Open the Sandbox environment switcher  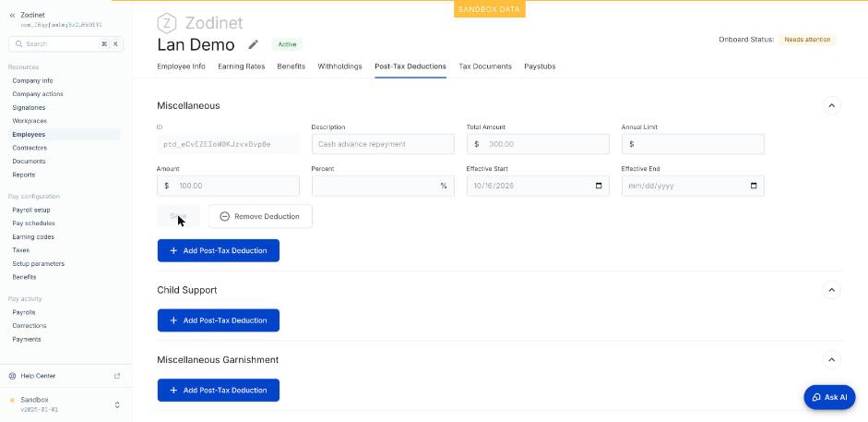point(117,404)
